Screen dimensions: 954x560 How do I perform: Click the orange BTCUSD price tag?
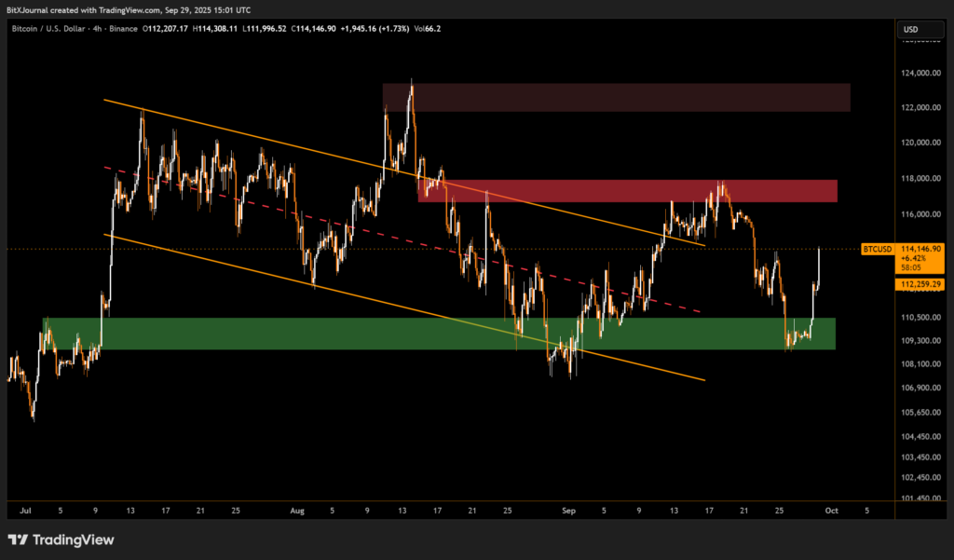[877, 249]
